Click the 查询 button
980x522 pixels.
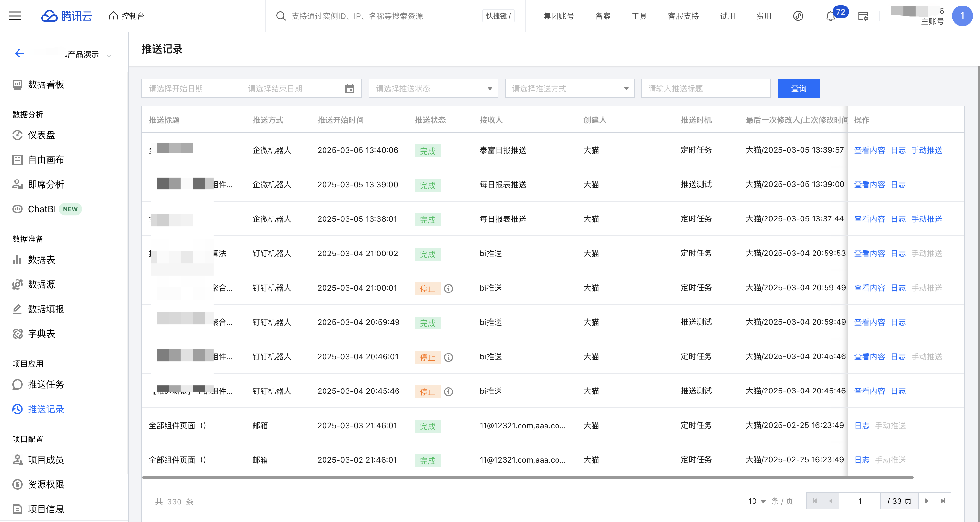798,89
